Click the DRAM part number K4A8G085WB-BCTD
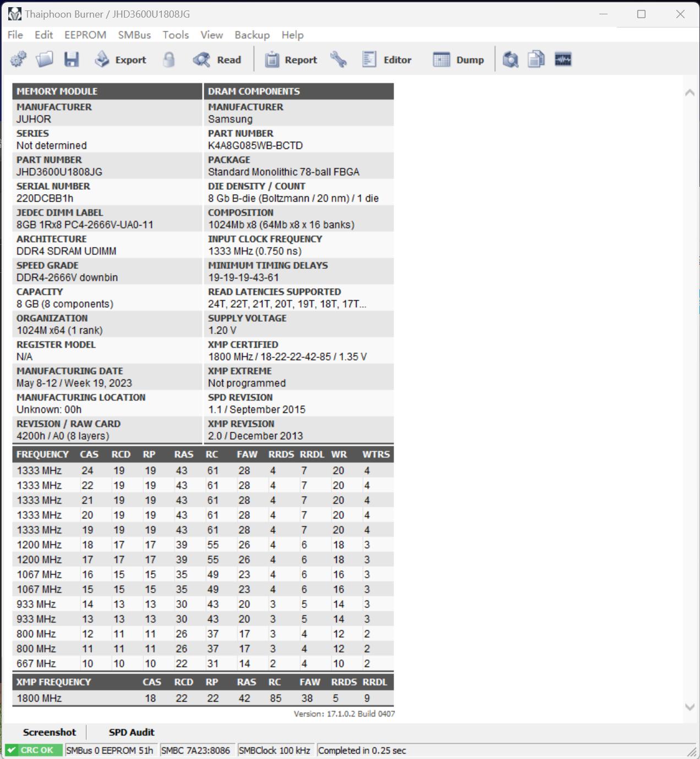The width and height of the screenshot is (700, 759). coord(255,145)
